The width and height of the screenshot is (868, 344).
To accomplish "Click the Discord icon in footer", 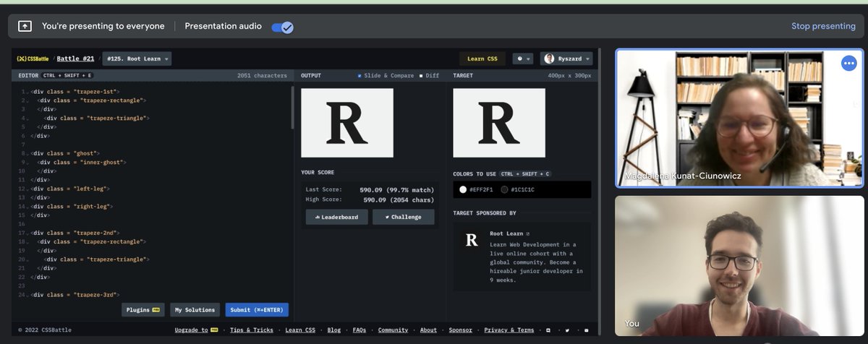I will tap(548, 330).
